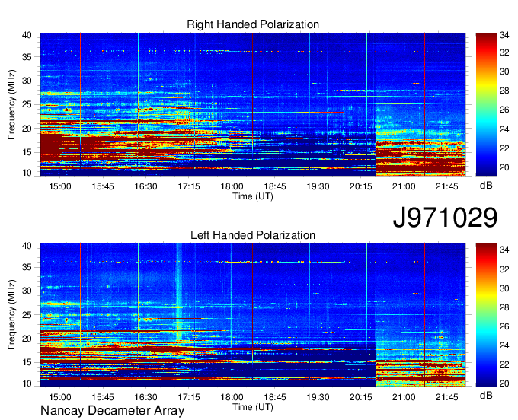Click the bottom plot's Frequency (MHz) label
Screen dimensions: 518x420
point(11,315)
